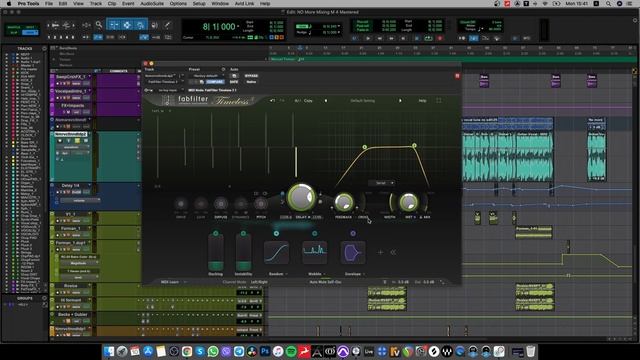Select the Trim tool in edit toolbar
This screenshot has height=360, width=640.
[114, 25]
